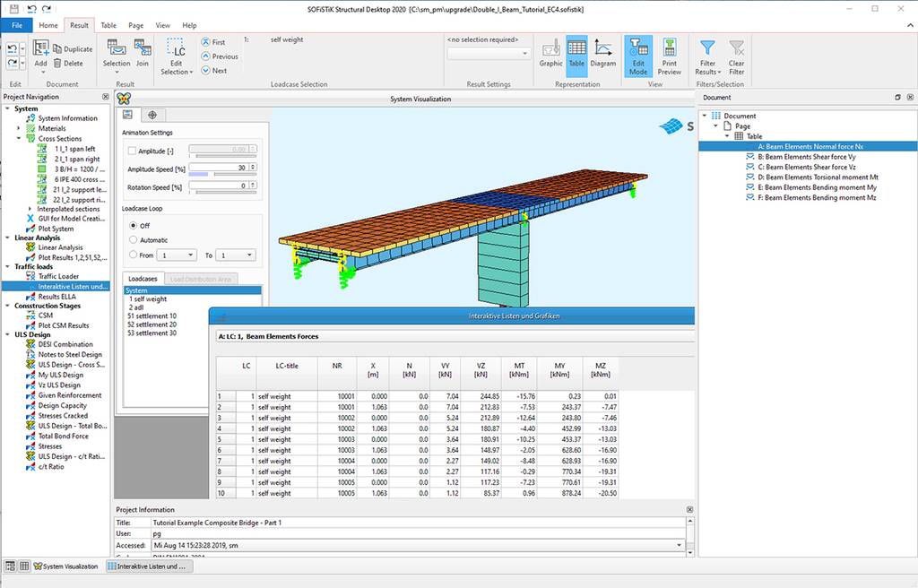This screenshot has height=588, width=918.
Task: Open the no selection required dropdown
Action: click(489, 53)
